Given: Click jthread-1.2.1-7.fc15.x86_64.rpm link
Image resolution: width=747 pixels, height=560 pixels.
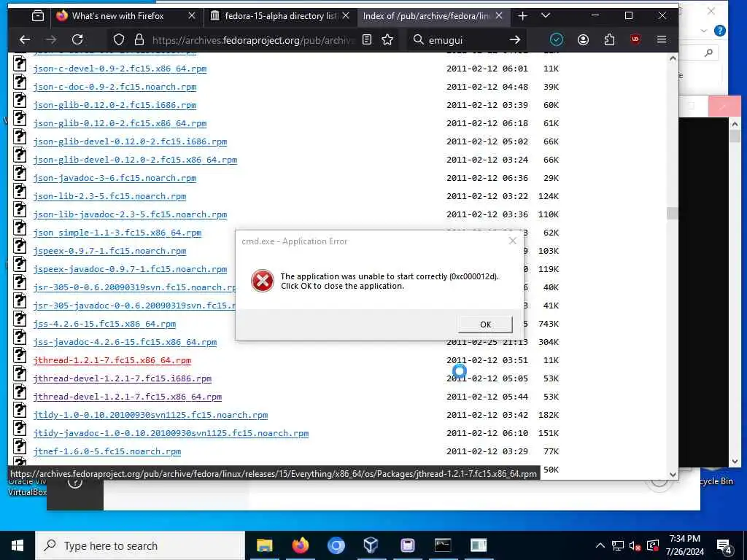Looking at the screenshot, I should 112,360.
